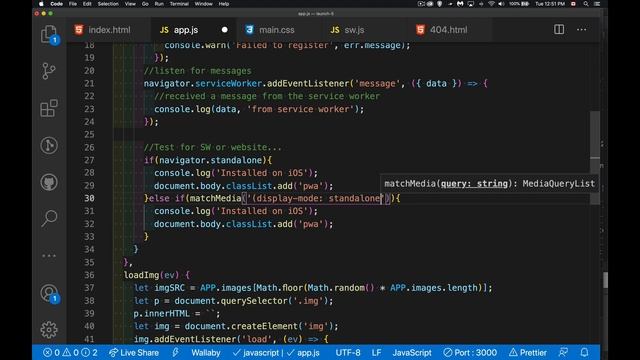
Task: Open the Extensions view
Action: click(x=49, y=108)
